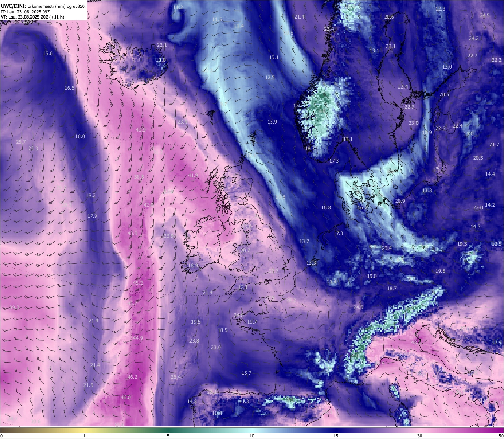The image size is (504, 439).
Task: Click the 15.1 value on the map
Action: 274,57
